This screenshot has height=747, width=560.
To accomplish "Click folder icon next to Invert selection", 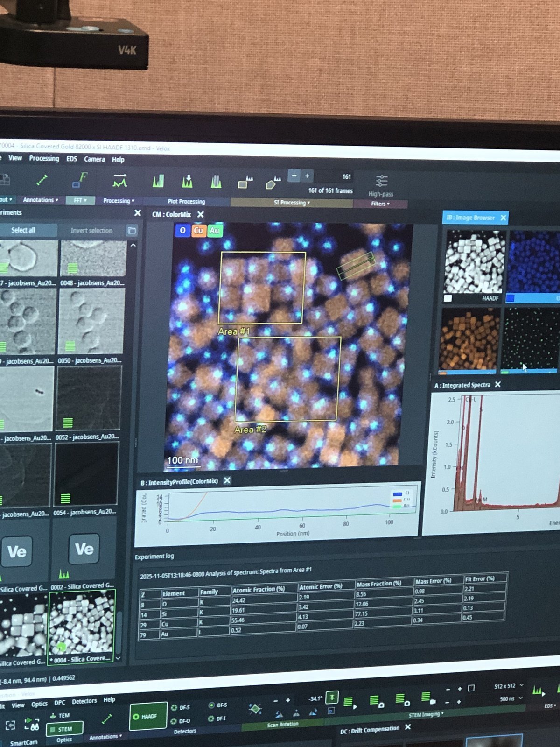I will [132, 231].
